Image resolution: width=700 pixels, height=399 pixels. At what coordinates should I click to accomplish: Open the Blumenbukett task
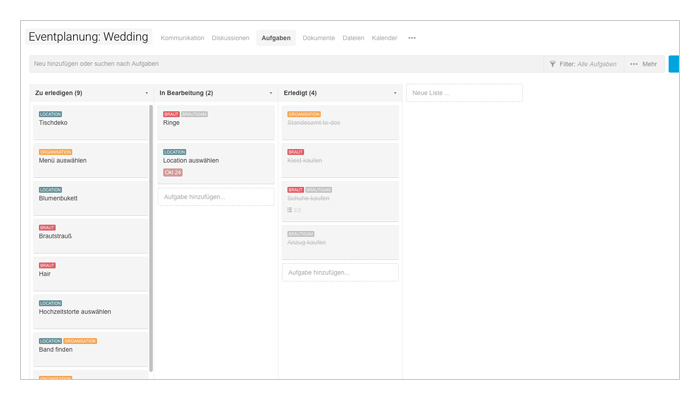point(91,198)
